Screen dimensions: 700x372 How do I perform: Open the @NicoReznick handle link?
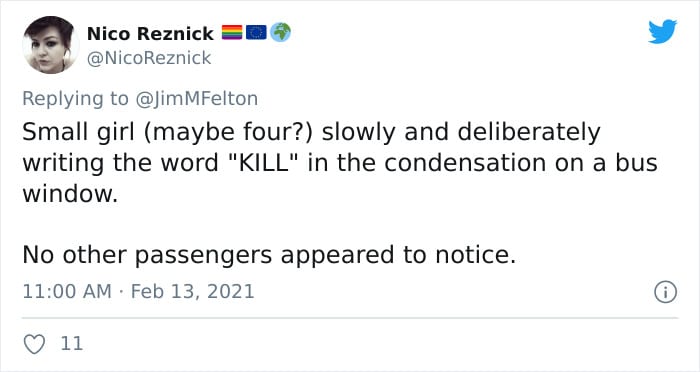coord(149,58)
